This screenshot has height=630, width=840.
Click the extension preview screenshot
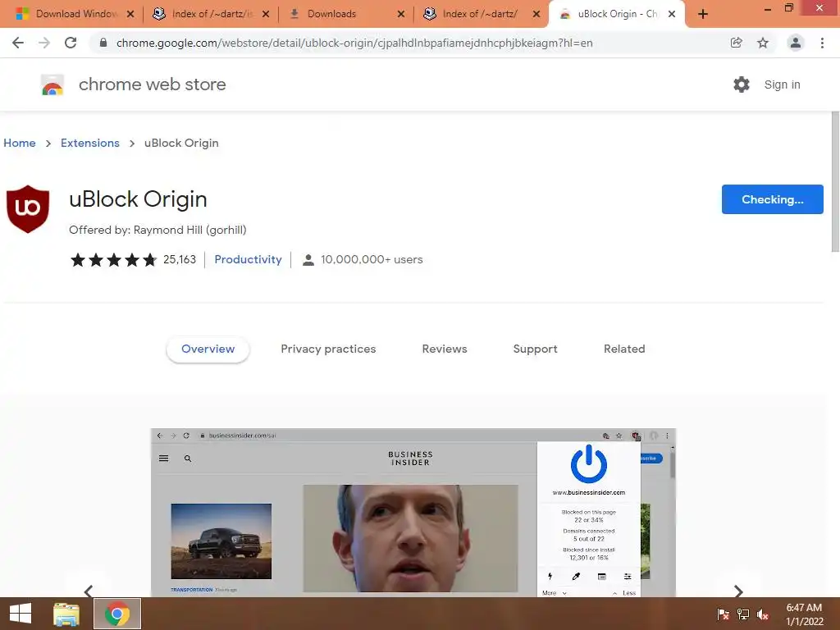tap(413, 513)
